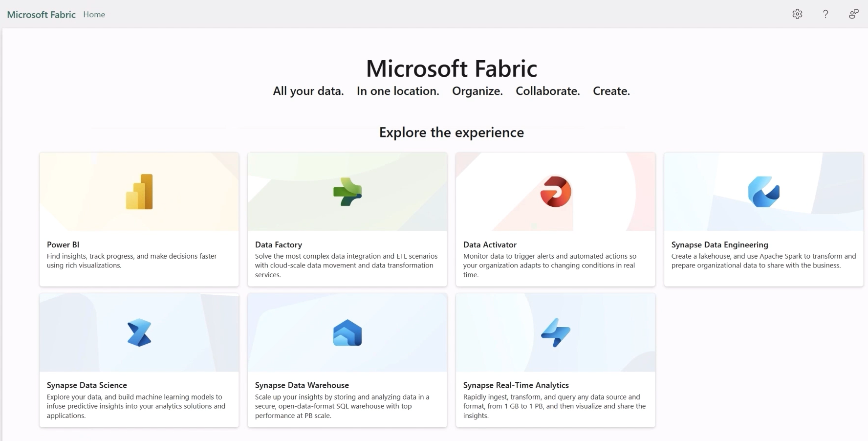Click the Synapse Data Warehouse description text
This screenshot has height=441, width=868.
342,406
